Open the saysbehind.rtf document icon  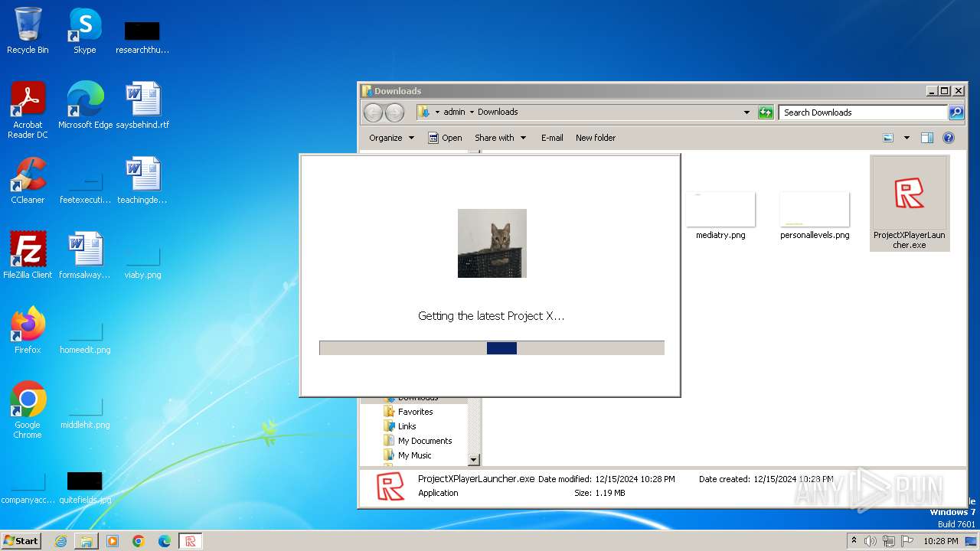142,105
